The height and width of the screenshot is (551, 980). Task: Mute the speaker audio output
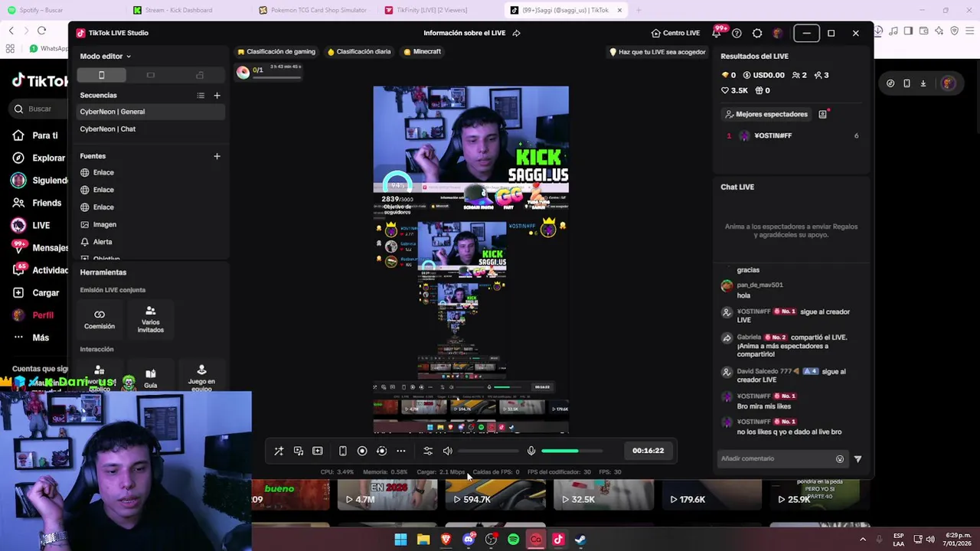(x=448, y=451)
